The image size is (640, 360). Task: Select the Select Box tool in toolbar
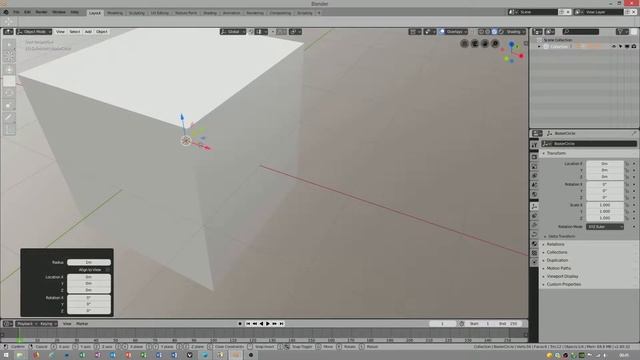click(x=9, y=45)
